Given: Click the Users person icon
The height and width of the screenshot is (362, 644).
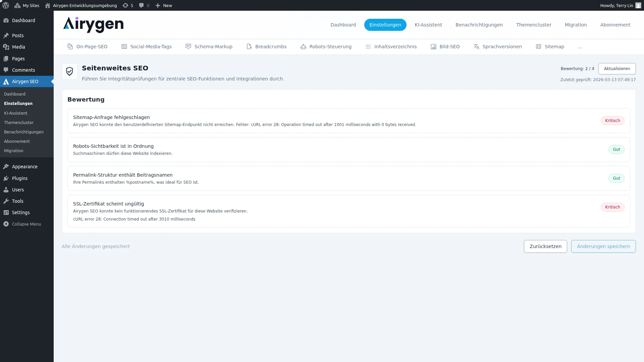Looking at the screenshot, I should click(x=6, y=190).
